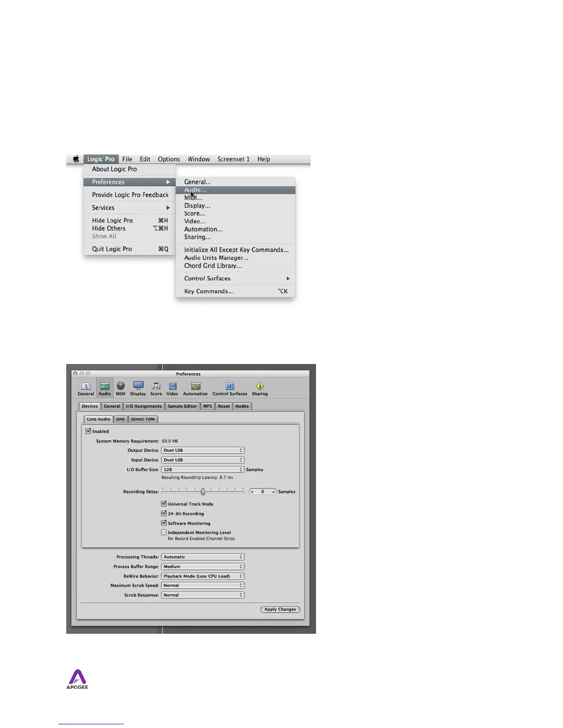Open the Options menu
The height and width of the screenshot is (728, 563).
point(169,159)
